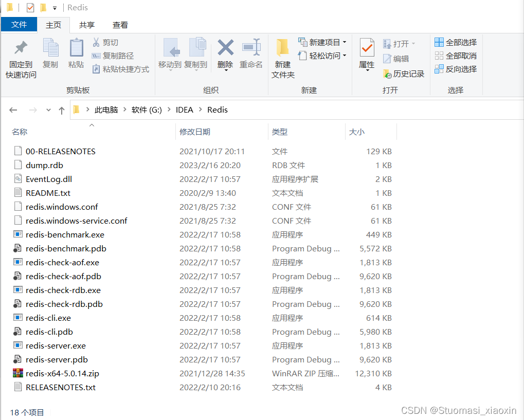524x420 pixels.
Task: Click the redis-server.exe application icon
Action: (18, 345)
